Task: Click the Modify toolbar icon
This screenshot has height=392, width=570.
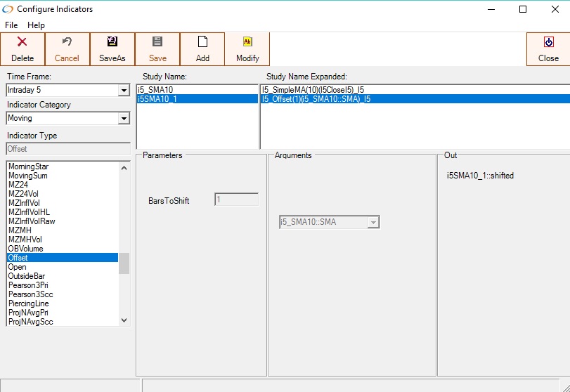Action: point(247,42)
